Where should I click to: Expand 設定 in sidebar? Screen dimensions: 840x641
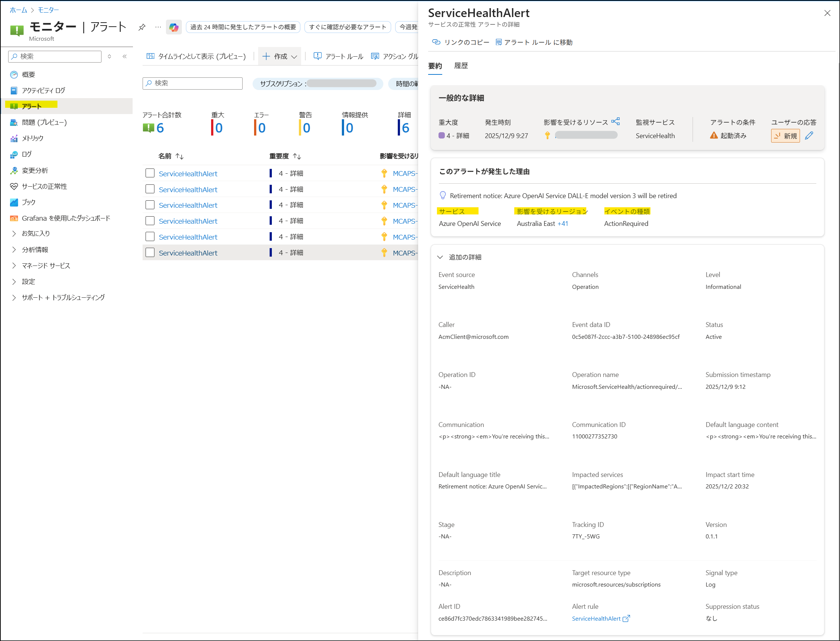pos(14,281)
